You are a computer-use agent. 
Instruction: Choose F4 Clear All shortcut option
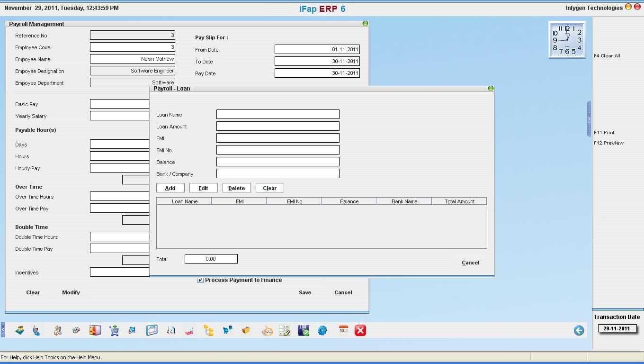tap(607, 56)
